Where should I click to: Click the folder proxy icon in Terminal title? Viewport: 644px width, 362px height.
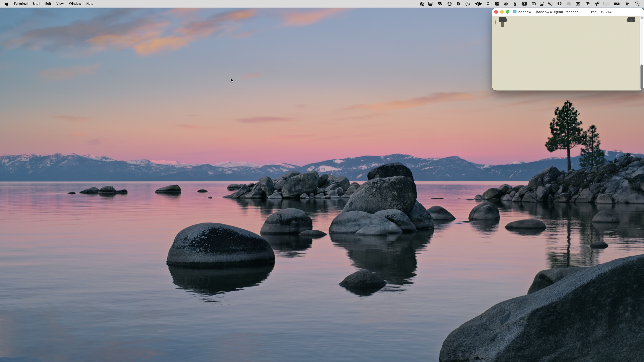tap(515, 12)
